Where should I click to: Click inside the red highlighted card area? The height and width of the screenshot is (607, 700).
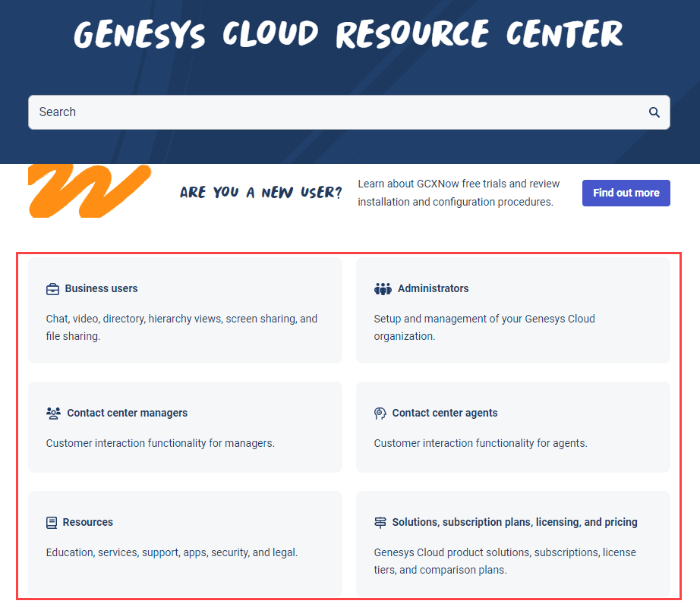coord(349,425)
